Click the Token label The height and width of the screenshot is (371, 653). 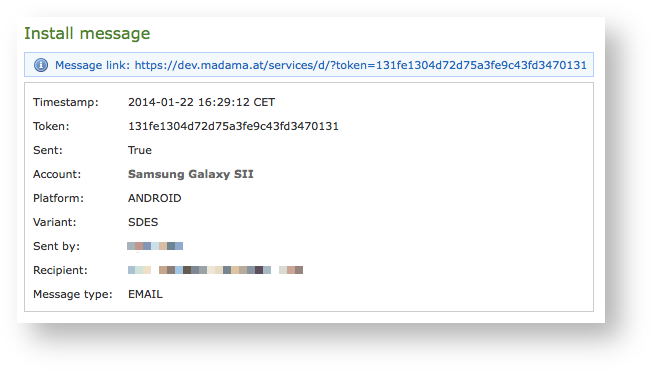tap(51, 126)
